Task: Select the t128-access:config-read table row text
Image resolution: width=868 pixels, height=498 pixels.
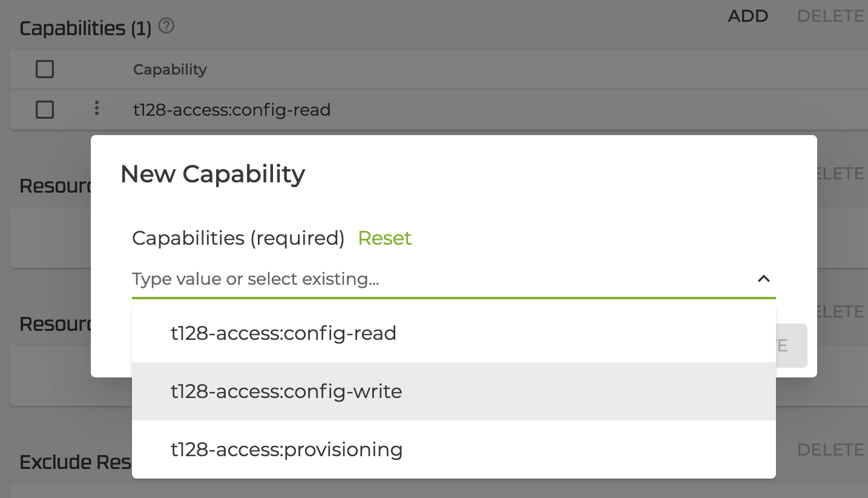Action: [x=232, y=110]
